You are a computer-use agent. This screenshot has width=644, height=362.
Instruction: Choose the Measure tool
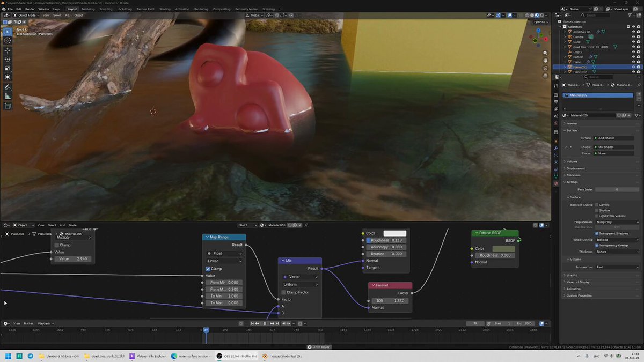point(8,96)
